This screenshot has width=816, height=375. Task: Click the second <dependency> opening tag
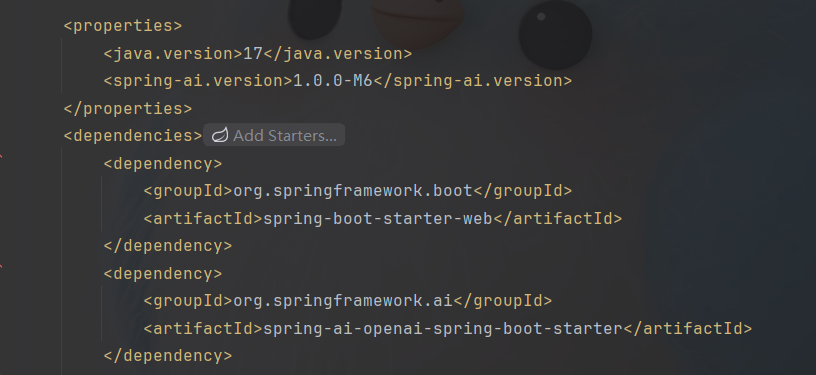pos(163,273)
